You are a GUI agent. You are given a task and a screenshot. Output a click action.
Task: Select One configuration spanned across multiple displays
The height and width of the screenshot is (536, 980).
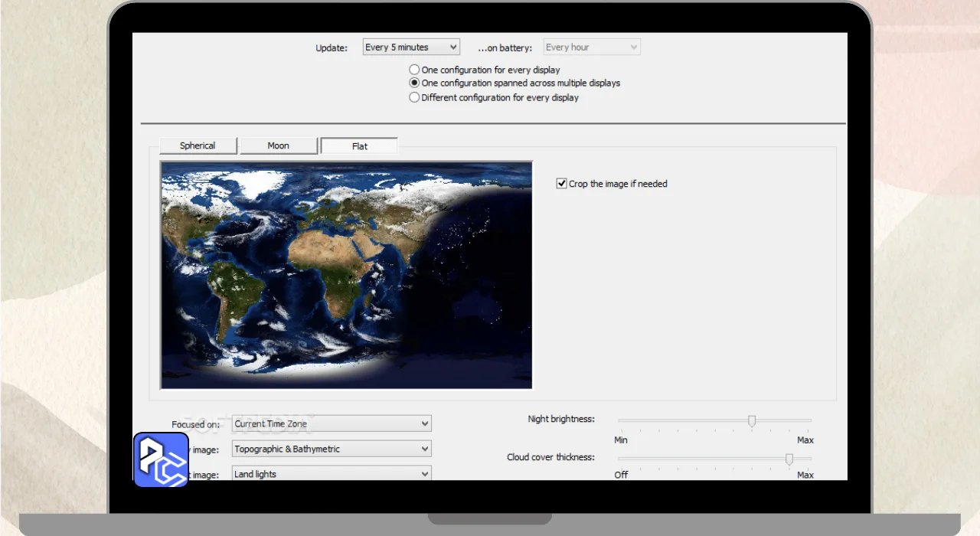[x=414, y=83]
